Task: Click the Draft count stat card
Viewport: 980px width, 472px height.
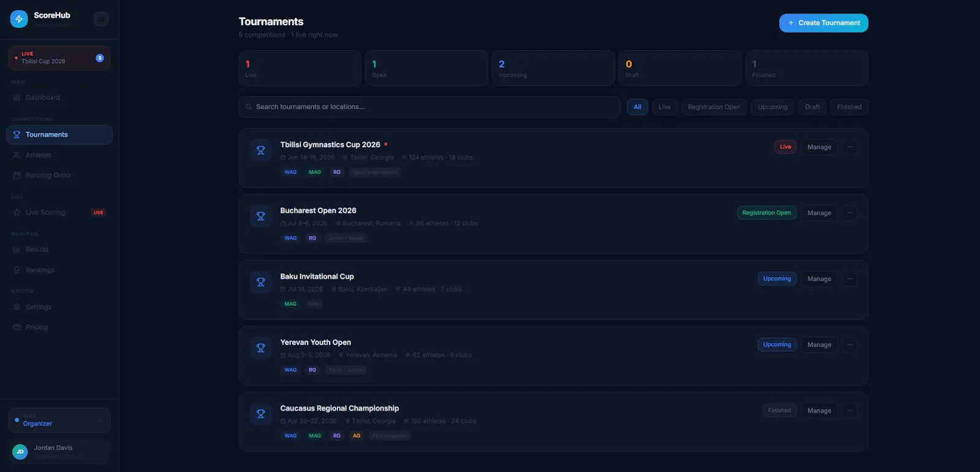Action: (x=680, y=68)
